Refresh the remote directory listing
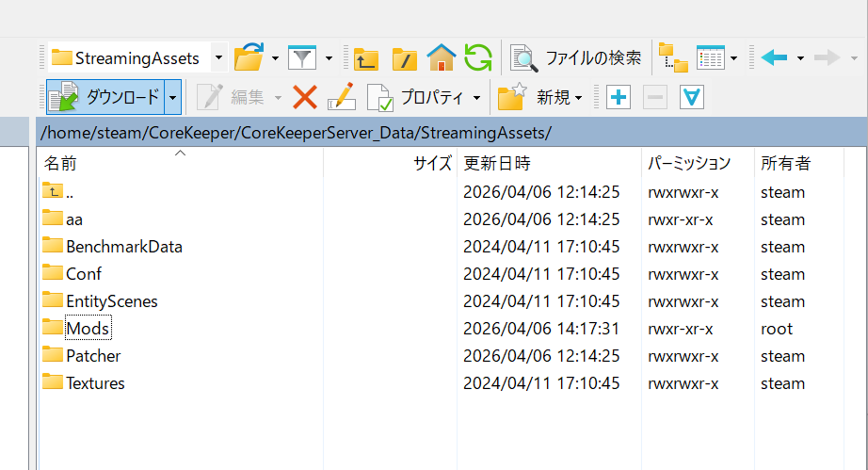The image size is (868, 470). click(478, 58)
